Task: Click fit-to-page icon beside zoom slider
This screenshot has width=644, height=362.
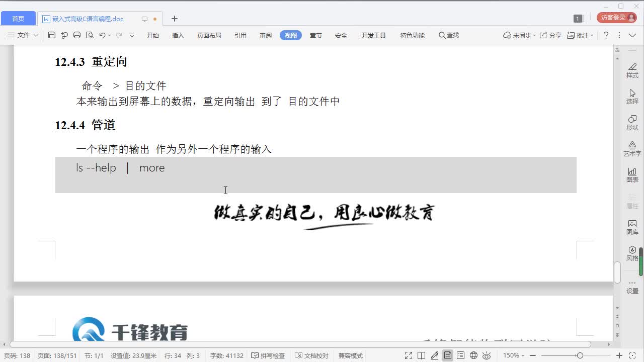Action: [632, 355]
